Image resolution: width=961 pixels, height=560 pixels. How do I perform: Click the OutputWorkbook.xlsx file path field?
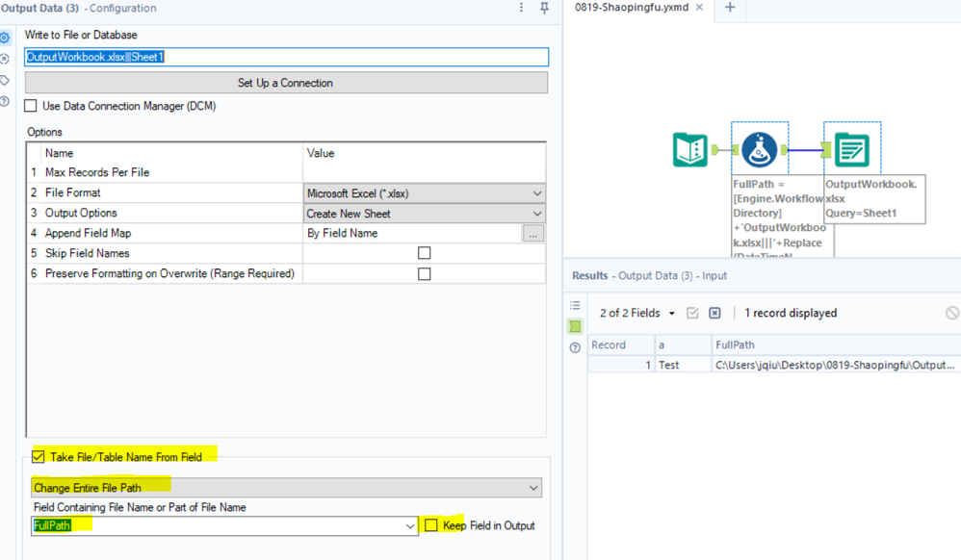(x=286, y=57)
